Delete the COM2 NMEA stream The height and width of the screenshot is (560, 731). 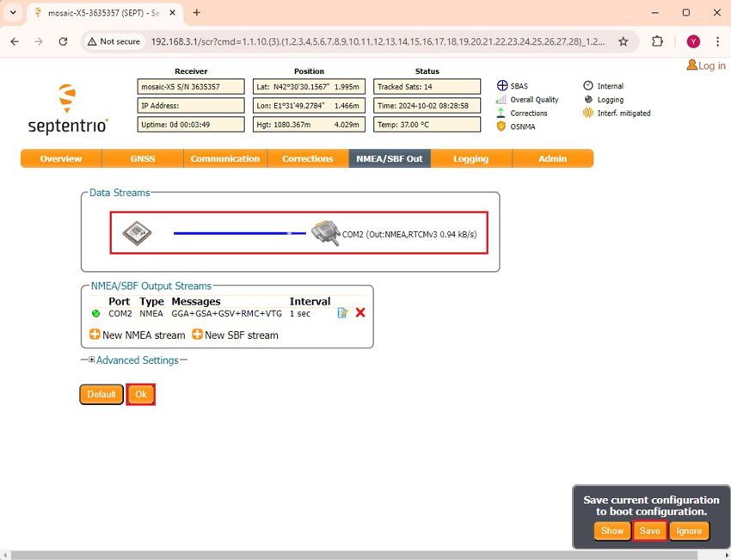[x=360, y=313]
